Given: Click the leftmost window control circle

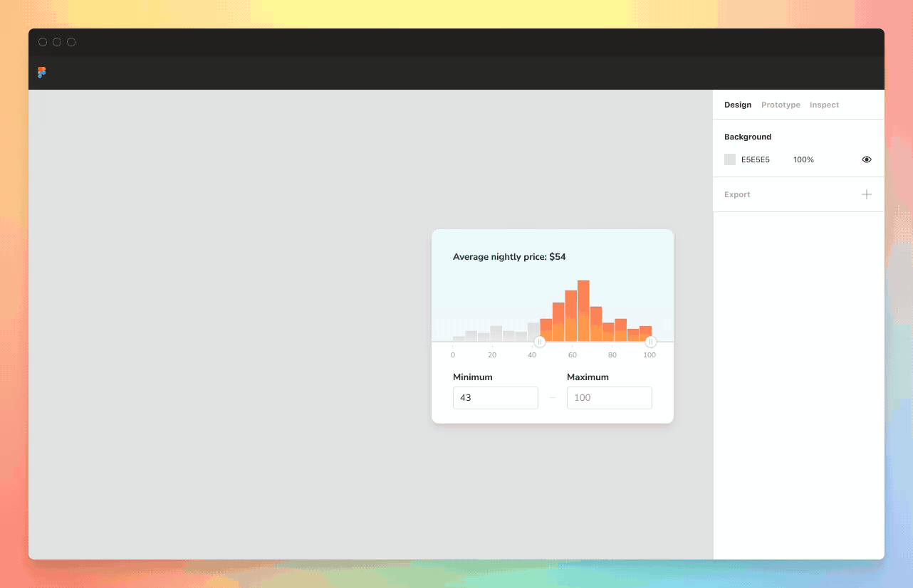Looking at the screenshot, I should point(43,42).
